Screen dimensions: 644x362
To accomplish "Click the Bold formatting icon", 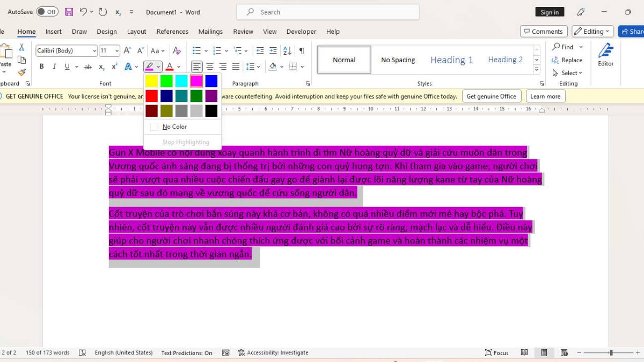I will pos(42,67).
